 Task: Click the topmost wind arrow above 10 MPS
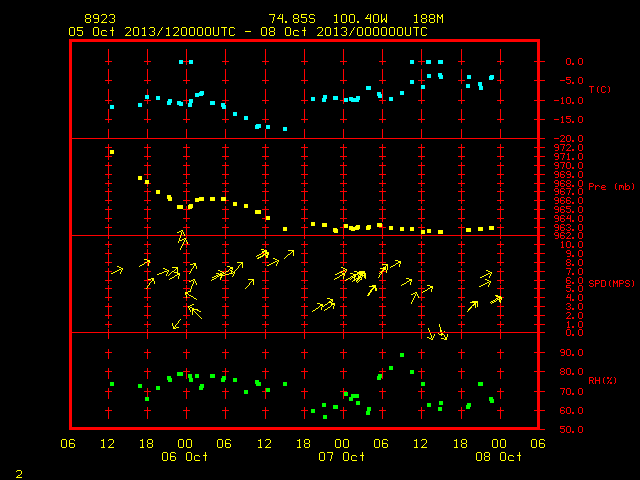point(182,236)
